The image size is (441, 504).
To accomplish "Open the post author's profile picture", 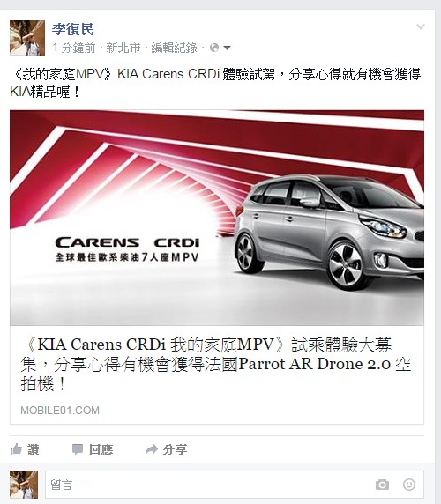I will [x=27, y=38].
